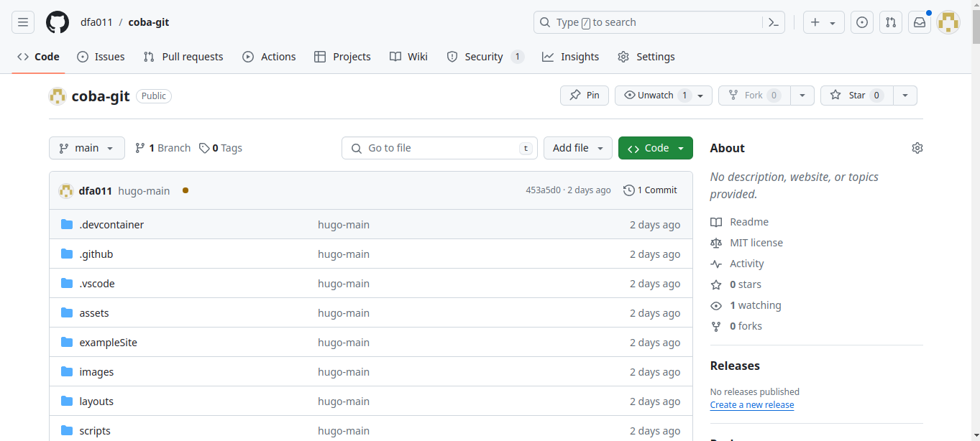
Task: Expand the Add file dropdown
Action: (x=578, y=148)
